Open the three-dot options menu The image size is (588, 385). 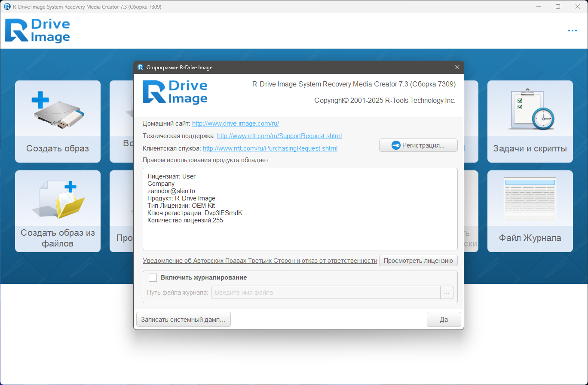pos(572,31)
